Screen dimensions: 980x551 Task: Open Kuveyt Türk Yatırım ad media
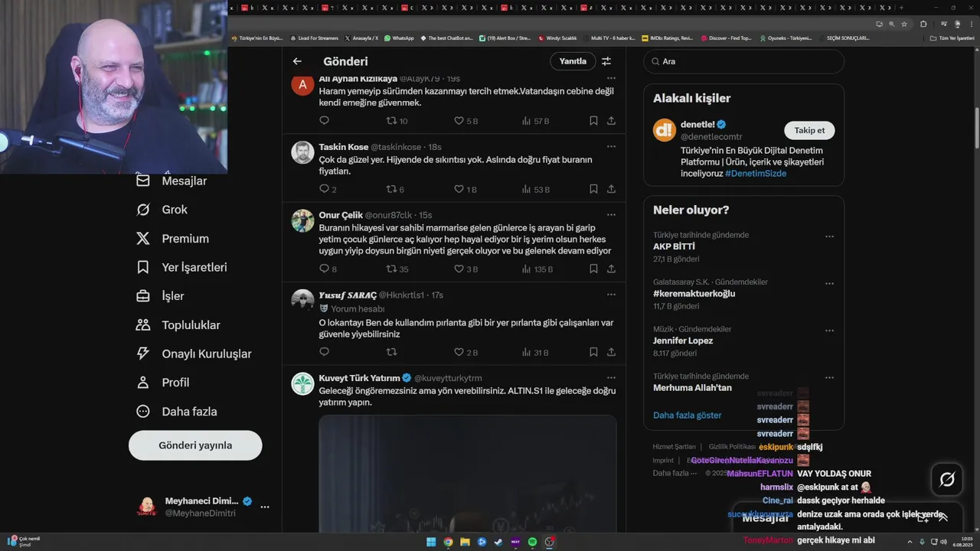click(x=468, y=474)
